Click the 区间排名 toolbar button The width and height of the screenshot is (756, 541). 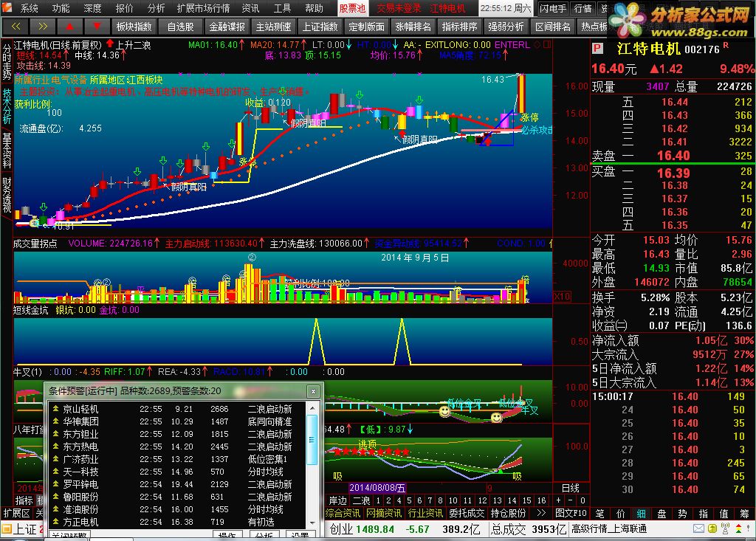(x=552, y=27)
